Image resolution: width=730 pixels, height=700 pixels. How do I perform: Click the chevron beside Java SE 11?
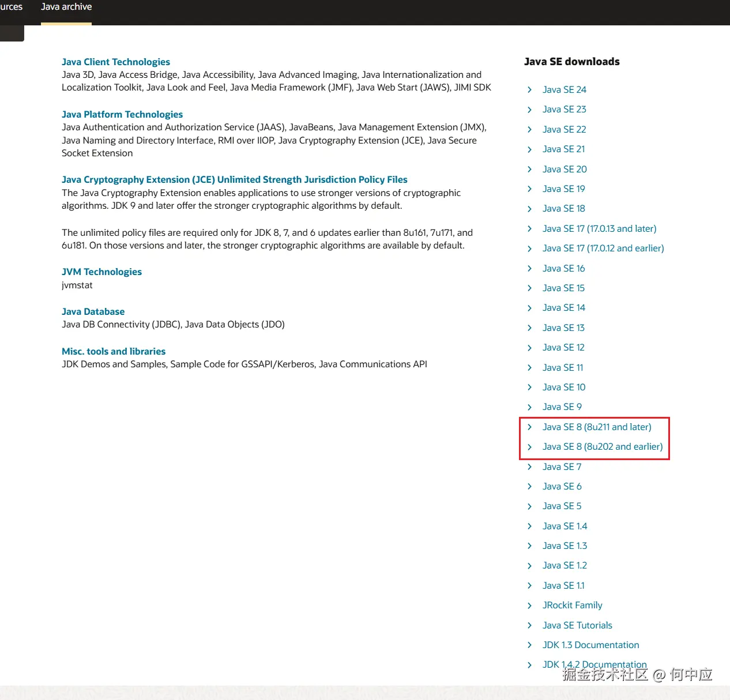tap(529, 367)
